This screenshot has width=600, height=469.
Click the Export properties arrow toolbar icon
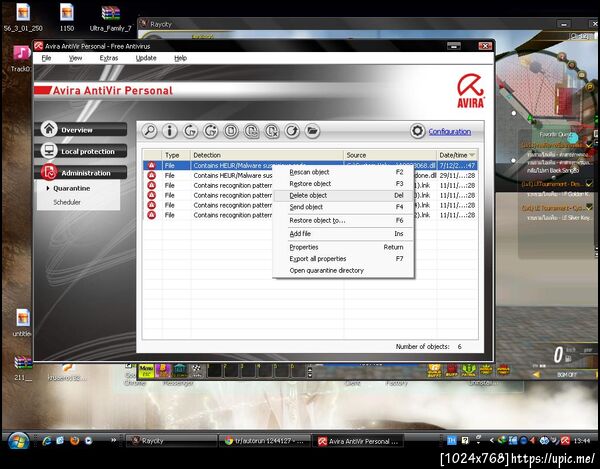pyautogui.click(x=292, y=131)
